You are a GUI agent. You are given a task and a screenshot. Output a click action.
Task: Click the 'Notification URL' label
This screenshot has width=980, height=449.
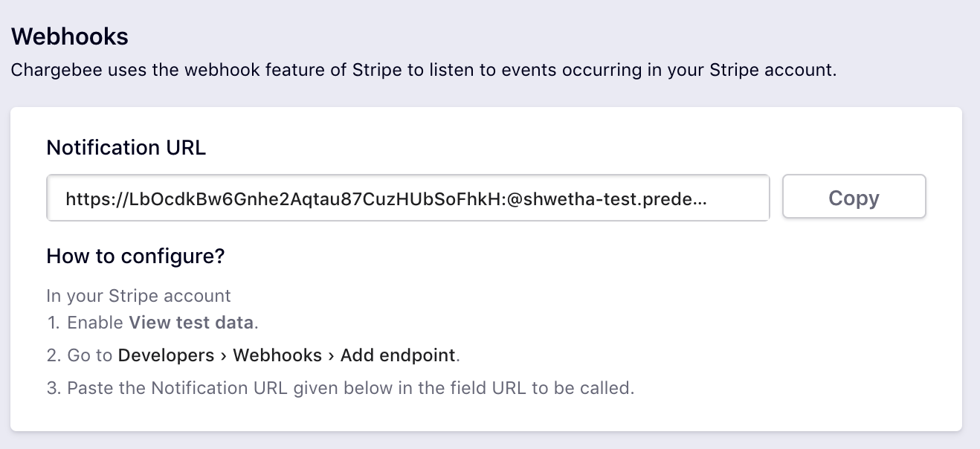(126, 148)
